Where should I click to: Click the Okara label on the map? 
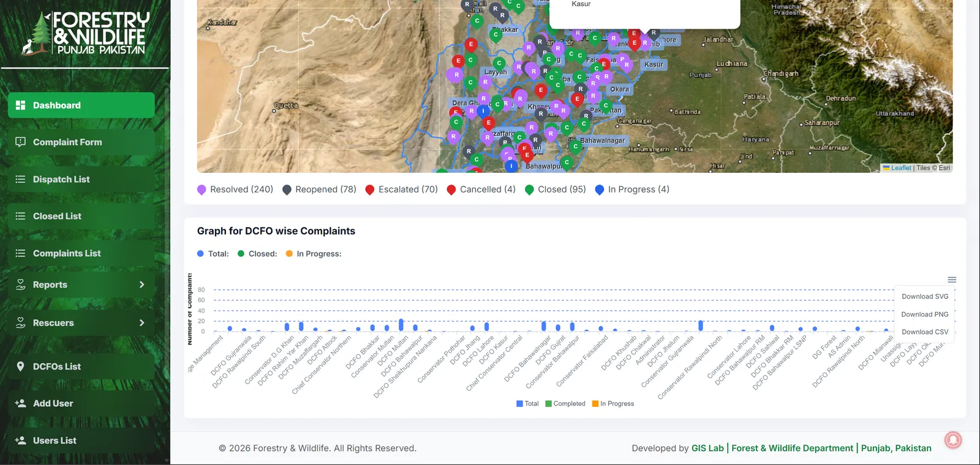click(619, 89)
